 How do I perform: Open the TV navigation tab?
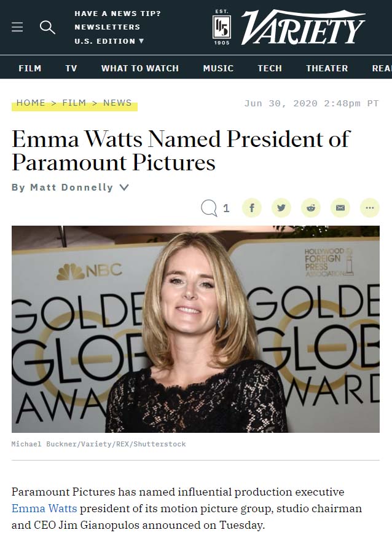point(71,68)
